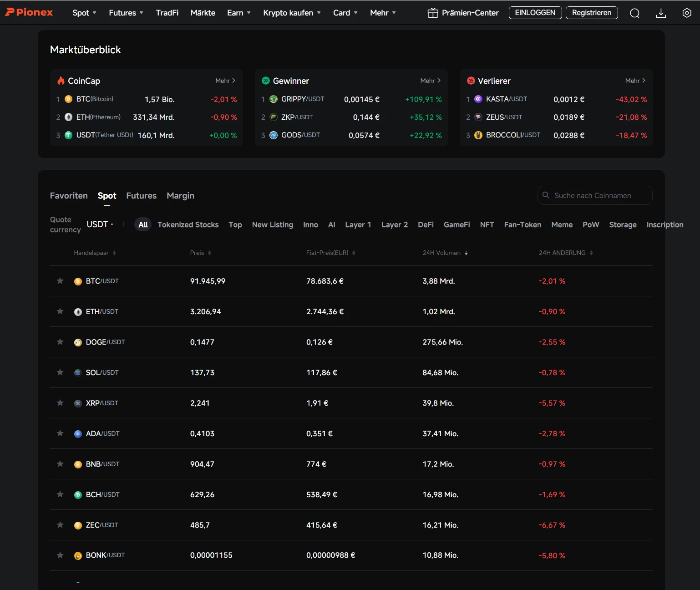Open the Futures dropdown in top navigation
This screenshot has width=700, height=590.
(126, 13)
